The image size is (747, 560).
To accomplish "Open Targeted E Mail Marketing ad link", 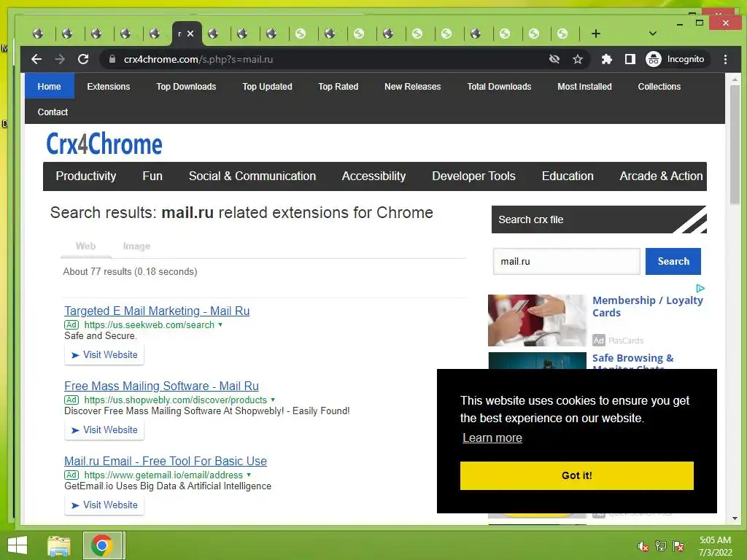I will [157, 311].
